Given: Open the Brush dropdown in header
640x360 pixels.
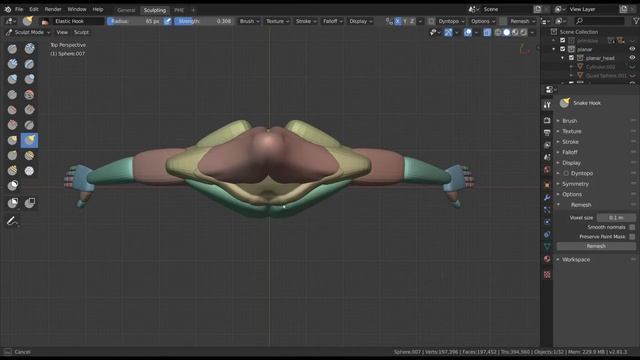Looking at the screenshot, I should click(249, 21).
